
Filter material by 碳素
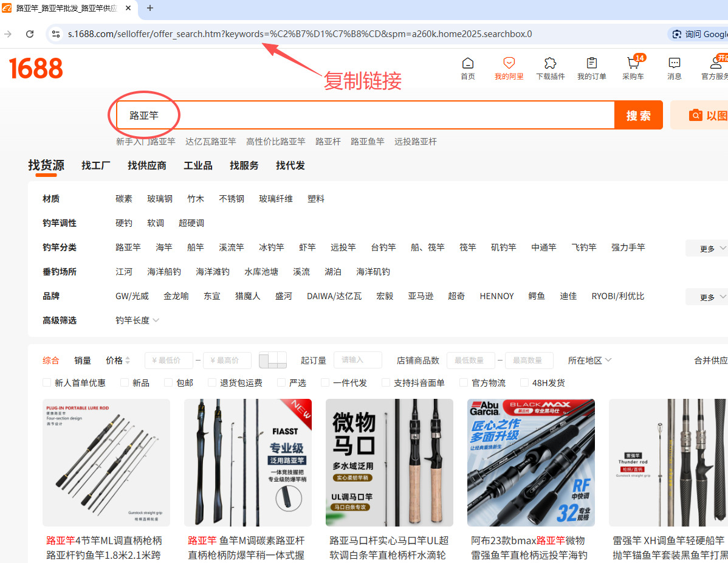click(123, 199)
